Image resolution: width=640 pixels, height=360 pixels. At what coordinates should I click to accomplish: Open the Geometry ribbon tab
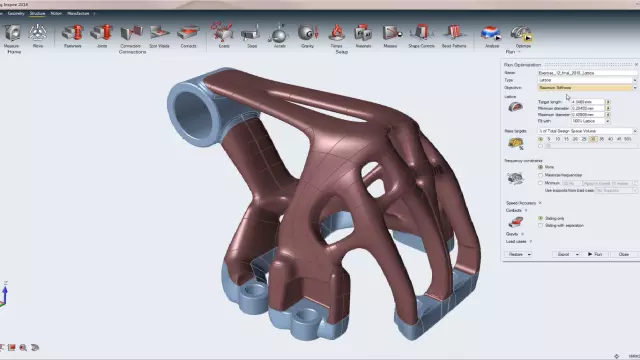[x=16, y=13]
